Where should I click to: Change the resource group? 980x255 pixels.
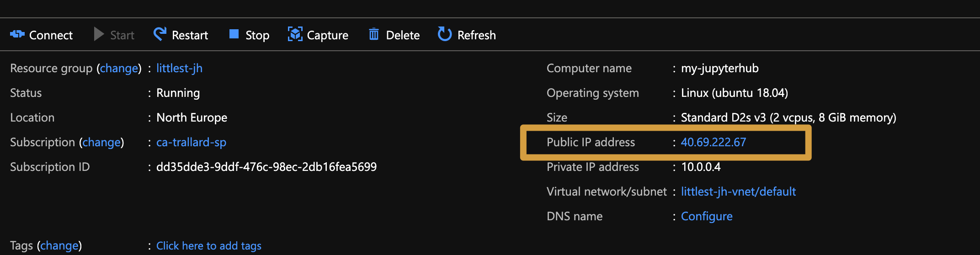click(x=119, y=68)
